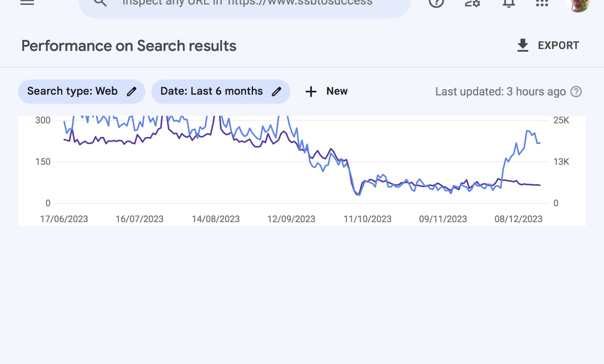Show info for Last updated help icon

pos(576,92)
